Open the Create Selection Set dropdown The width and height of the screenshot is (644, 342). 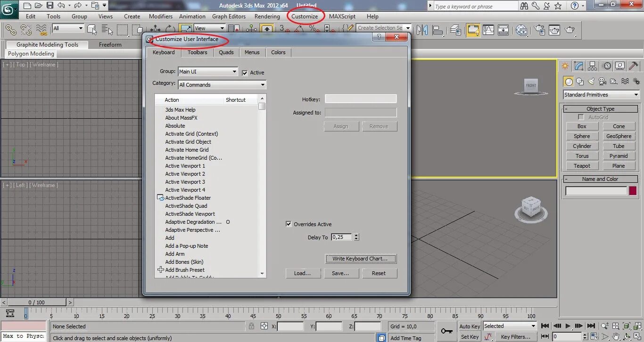[x=384, y=28]
